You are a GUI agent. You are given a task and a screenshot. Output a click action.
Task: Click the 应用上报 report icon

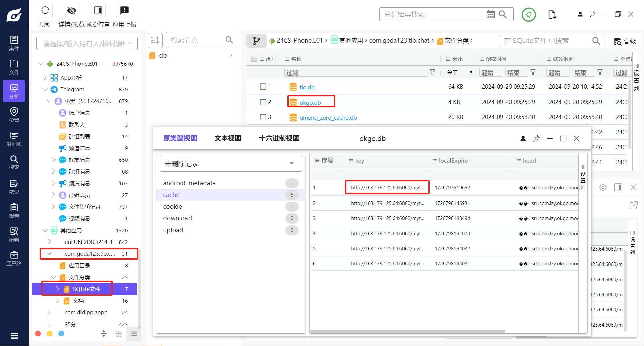(x=124, y=11)
